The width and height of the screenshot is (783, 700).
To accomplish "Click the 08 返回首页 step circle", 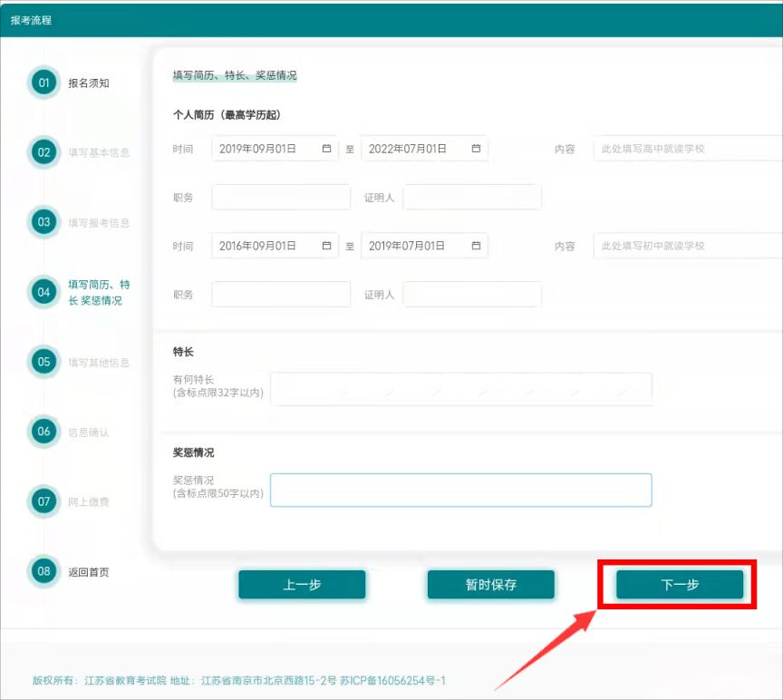I will [43, 571].
